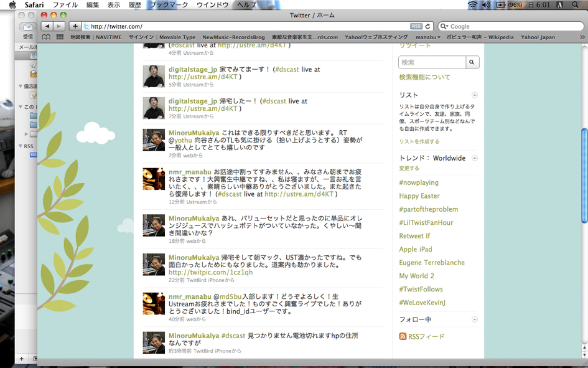Open Spotlight search in the menu bar
Viewport: 588px width, 368px height.
(575, 5)
